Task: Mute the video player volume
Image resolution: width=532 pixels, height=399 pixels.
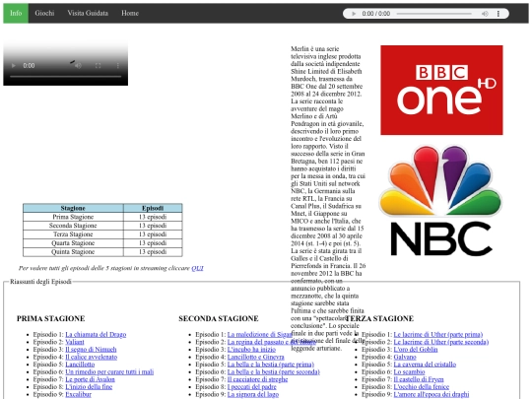Action: pos(78,65)
